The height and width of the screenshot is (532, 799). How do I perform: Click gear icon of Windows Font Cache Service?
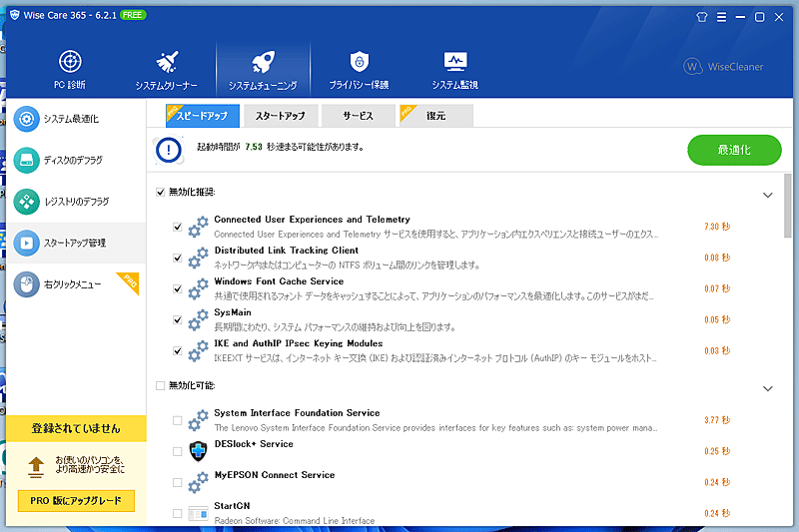[198, 289]
